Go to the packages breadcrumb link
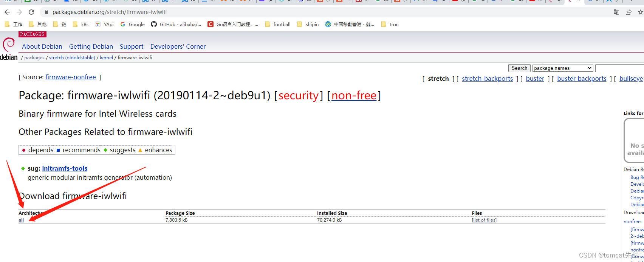The width and height of the screenshot is (644, 262). [x=34, y=58]
